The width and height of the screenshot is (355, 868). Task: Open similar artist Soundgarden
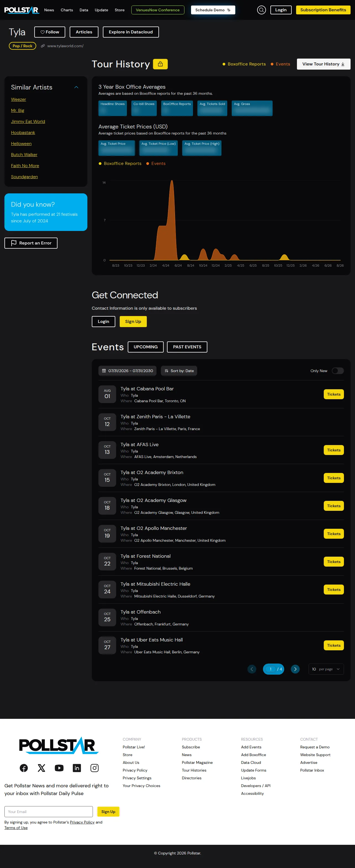coord(25,177)
